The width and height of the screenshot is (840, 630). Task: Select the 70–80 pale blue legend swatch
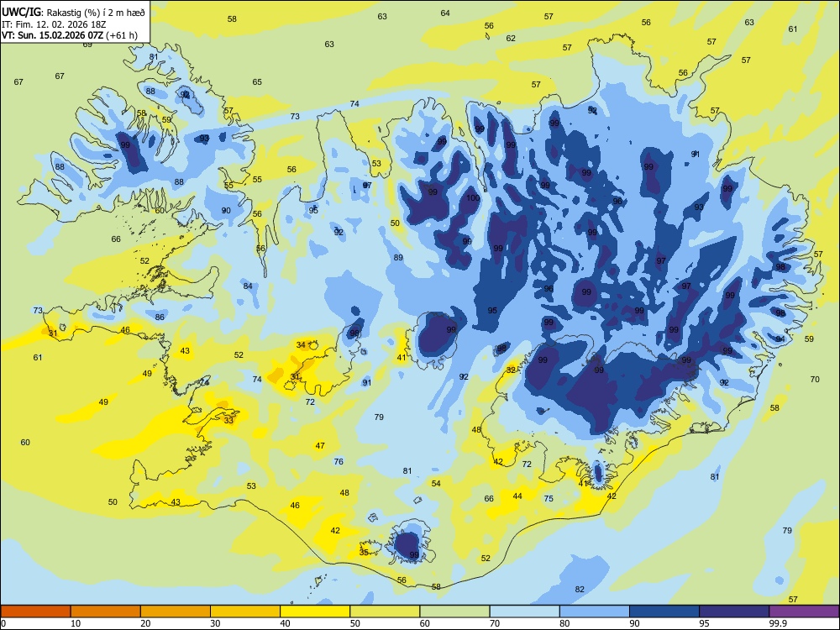click(x=524, y=612)
